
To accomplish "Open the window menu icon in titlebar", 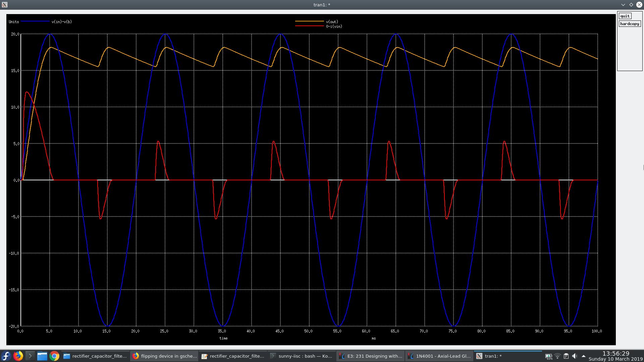I will coord(4,5).
